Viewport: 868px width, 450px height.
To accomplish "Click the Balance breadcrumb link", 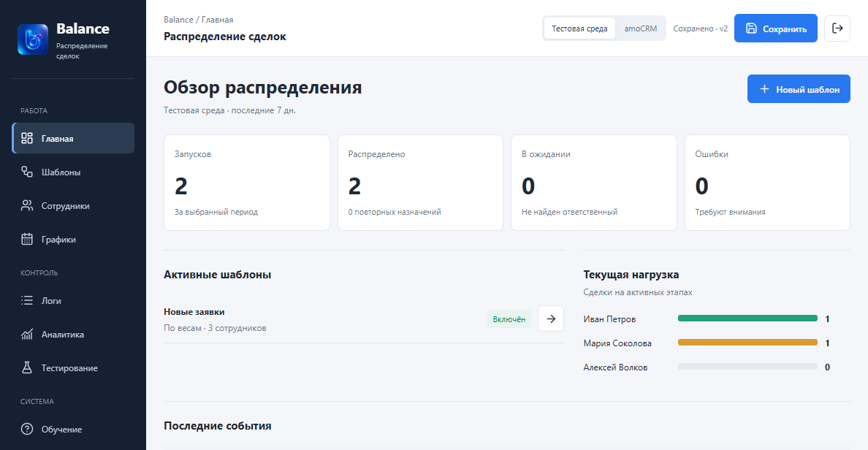I will (x=178, y=20).
